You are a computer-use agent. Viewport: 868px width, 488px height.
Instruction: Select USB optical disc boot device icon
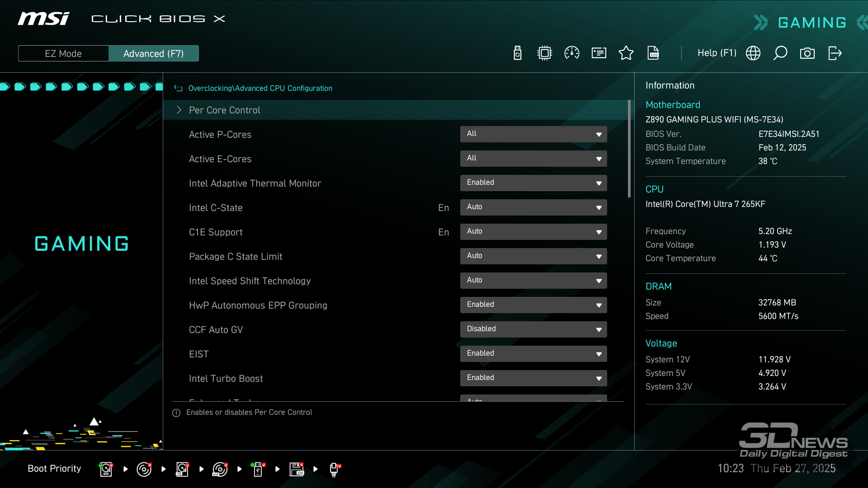click(220, 469)
